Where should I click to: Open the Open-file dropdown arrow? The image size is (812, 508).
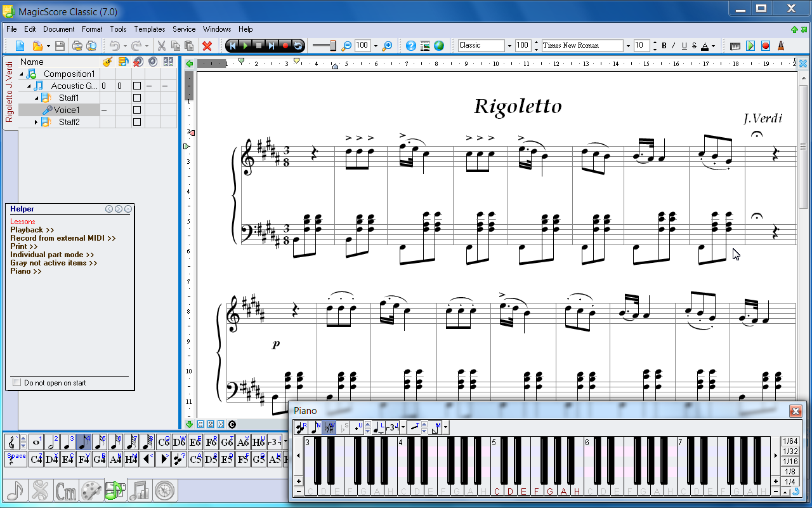click(48, 46)
